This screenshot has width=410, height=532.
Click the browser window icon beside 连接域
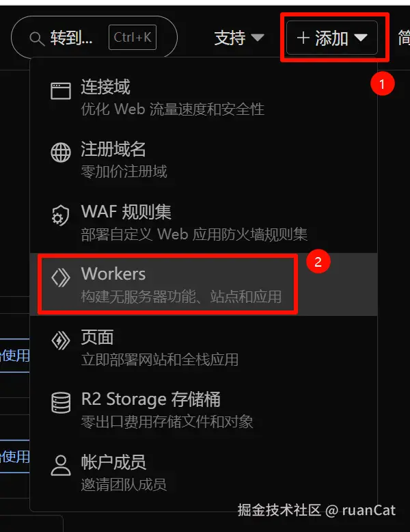(x=61, y=91)
